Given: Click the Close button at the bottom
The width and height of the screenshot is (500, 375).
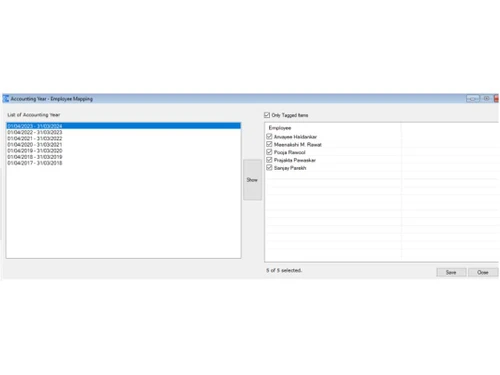Looking at the screenshot, I should click(483, 272).
